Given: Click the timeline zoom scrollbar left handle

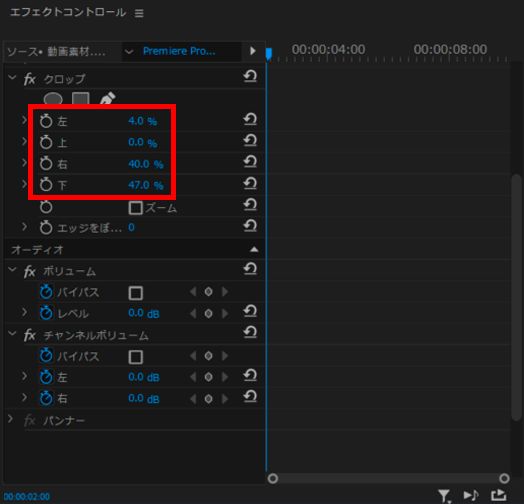Looking at the screenshot, I should [273, 478].
